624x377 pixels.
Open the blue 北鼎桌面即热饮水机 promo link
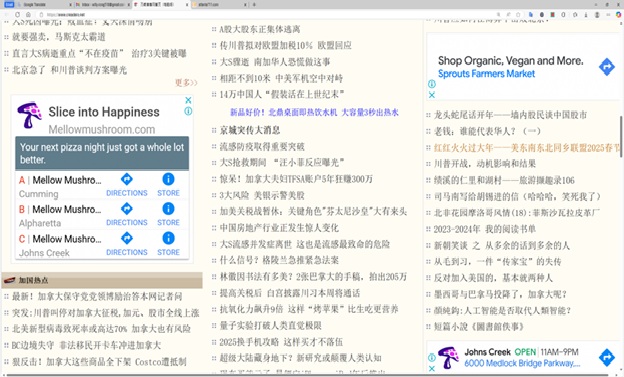point(314,112)
